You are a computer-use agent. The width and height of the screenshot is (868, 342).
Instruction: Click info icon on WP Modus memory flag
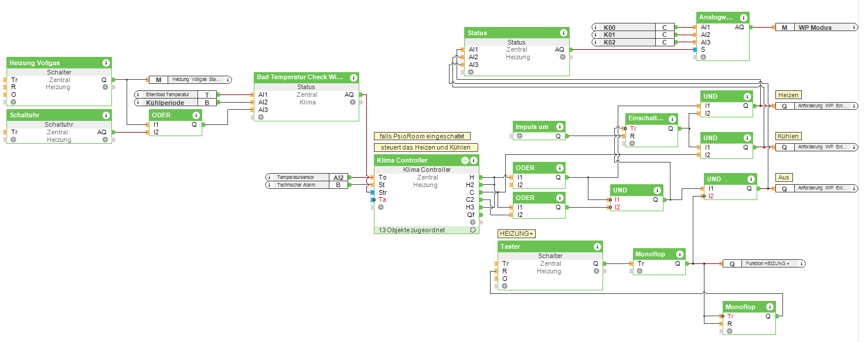(x=853, y=28)
